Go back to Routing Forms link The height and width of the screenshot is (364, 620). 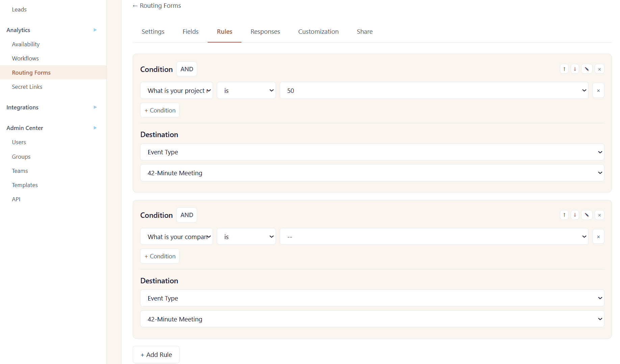tap(157, 6)
